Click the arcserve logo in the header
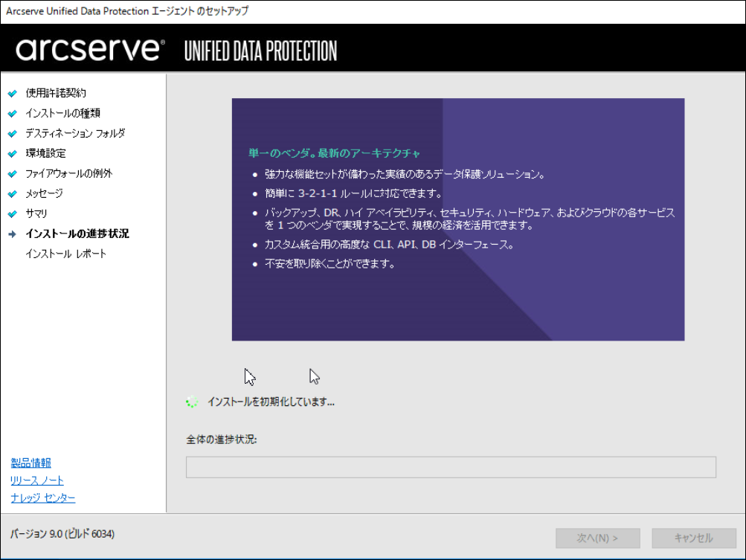The width and height of the screenshot is (746, 560). click(89, 50)
